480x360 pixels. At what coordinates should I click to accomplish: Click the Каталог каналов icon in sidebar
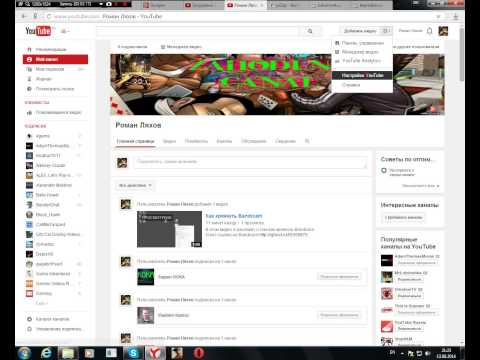29,319
